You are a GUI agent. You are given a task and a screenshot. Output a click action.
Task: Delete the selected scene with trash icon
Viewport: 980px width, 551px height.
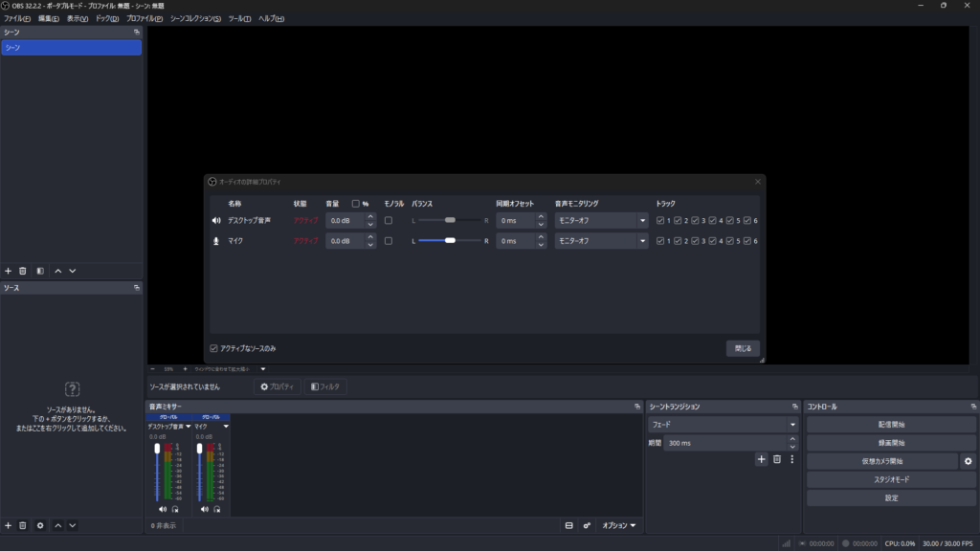[x=23, y=271]
